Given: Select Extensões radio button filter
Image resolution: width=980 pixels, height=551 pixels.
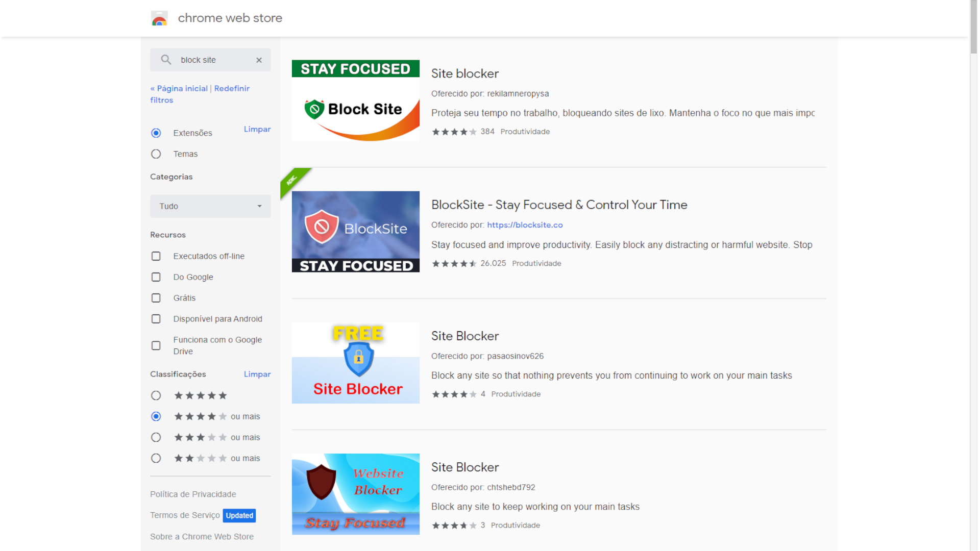Looking at the screenshot, I should [156, 133].
